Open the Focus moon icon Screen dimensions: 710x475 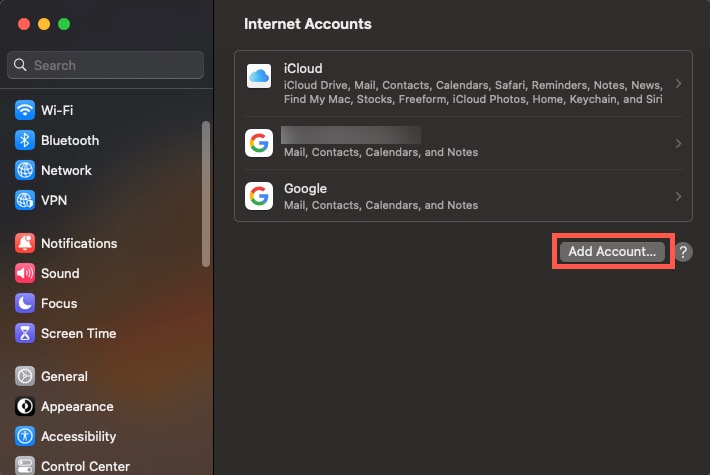24,303
